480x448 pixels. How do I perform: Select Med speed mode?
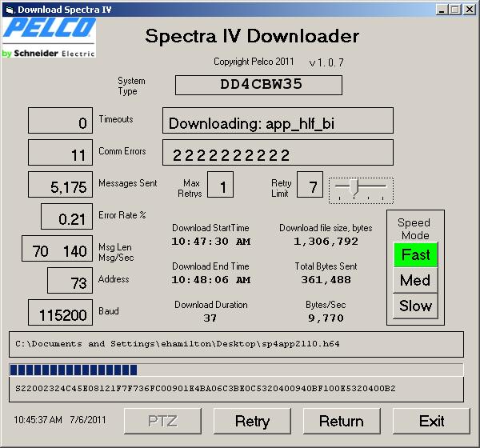(415, 280)
